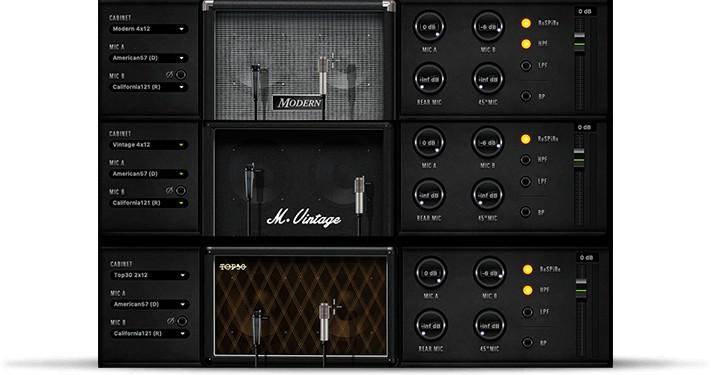Select the silver Mic B microphone on Vintage cabinet
711x375 pixels.
tap(359, 195)
